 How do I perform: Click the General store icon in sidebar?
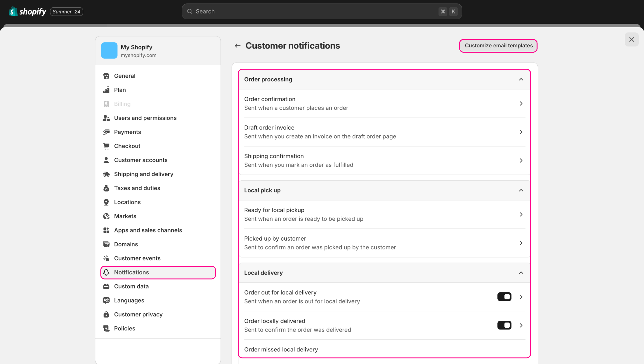tap(106, 76)
